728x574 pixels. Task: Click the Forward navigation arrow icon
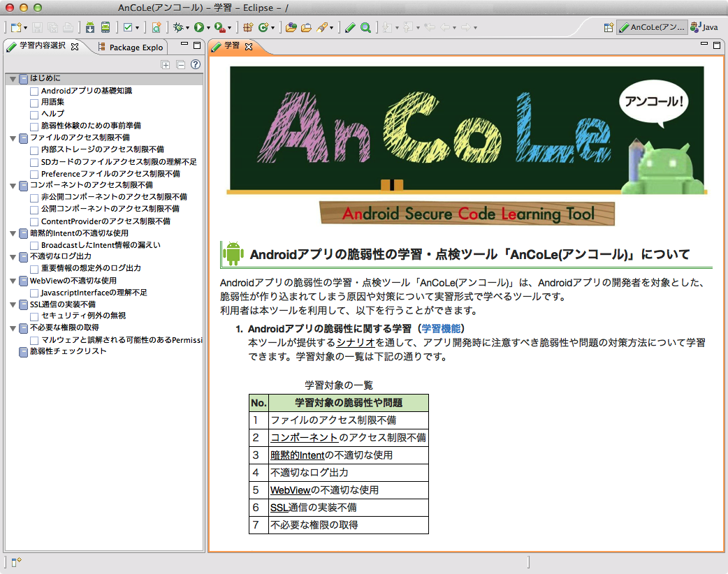466,28
